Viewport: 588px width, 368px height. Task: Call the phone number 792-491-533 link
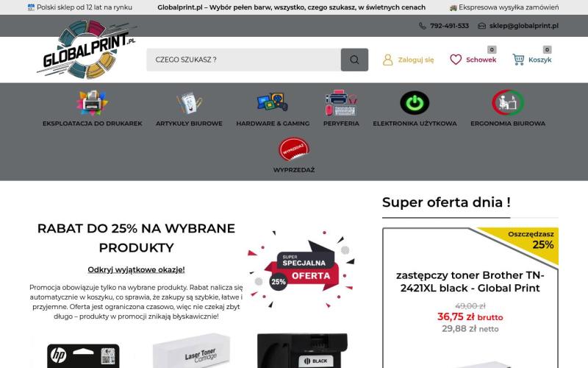[449, 26]
